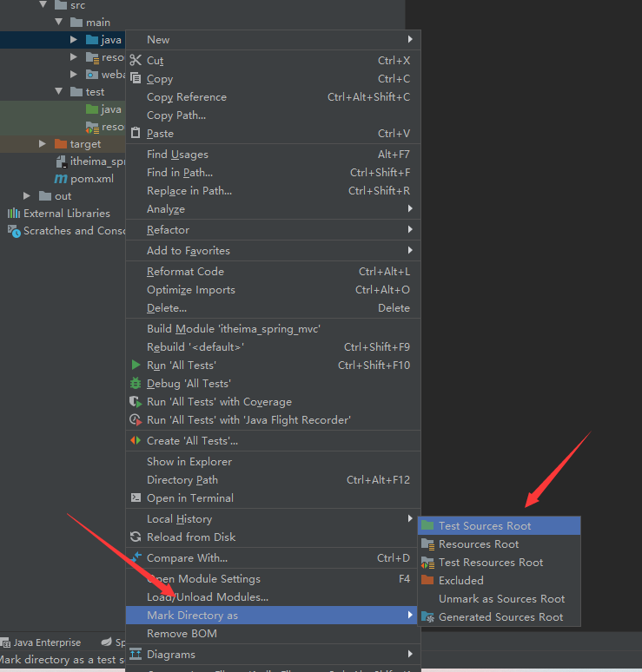Select Rebuild '<default>' menu item
642x672 pixels.
pyautogui.click(x=273, y=346)
